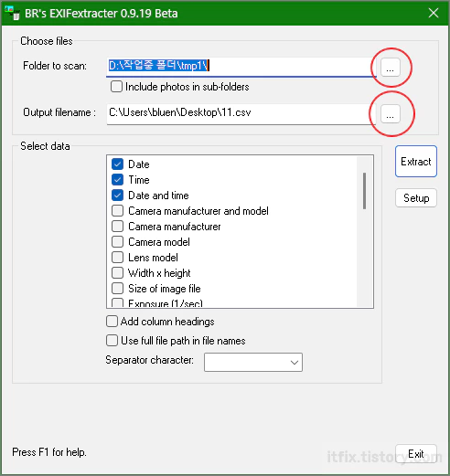Check Camera manufacturer and model
450x476 pixels.
pos(117,211)
